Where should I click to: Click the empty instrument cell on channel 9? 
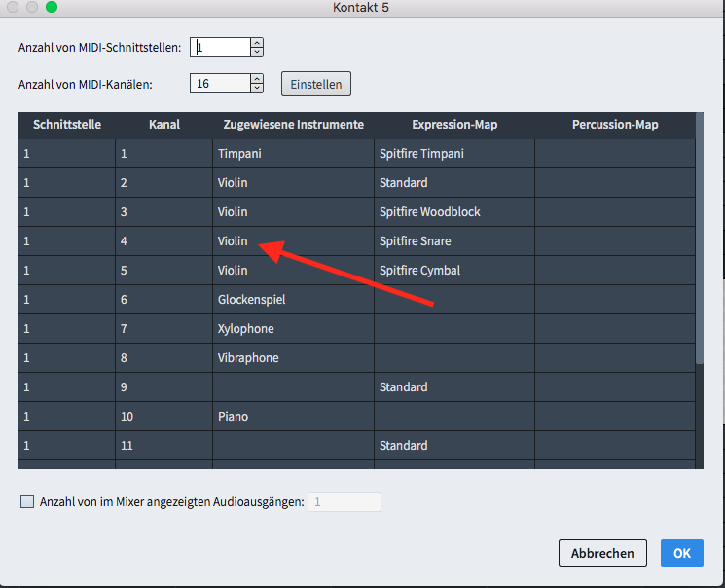coord(294,386)
